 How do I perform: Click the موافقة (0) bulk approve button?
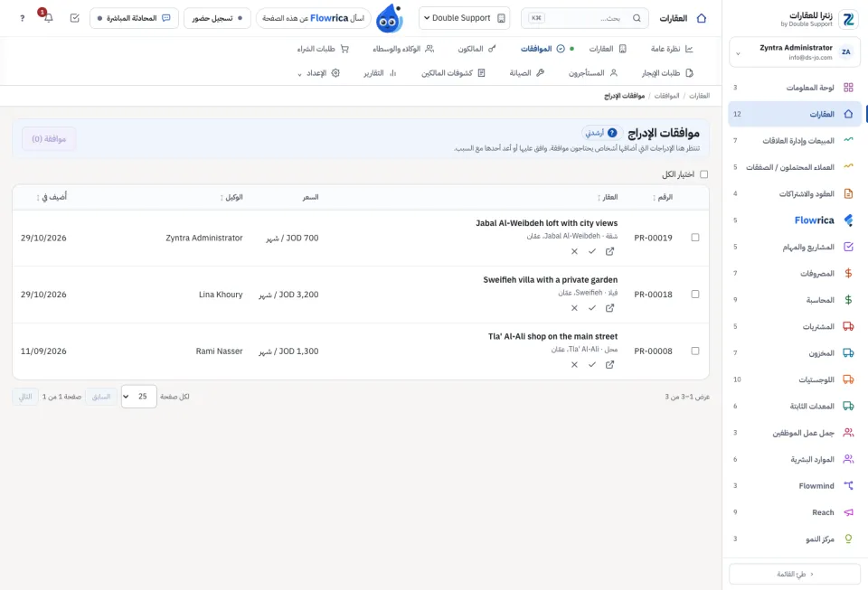click(49, 139)
